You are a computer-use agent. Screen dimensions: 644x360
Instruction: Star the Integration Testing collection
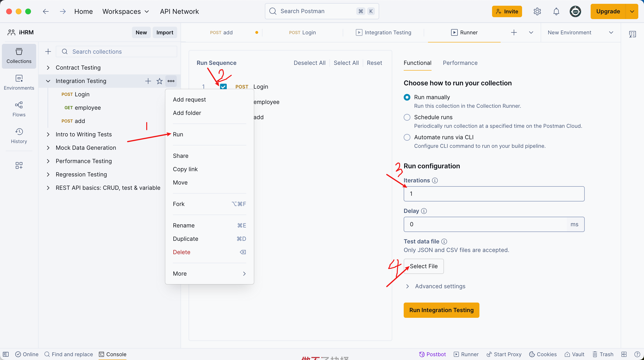[159, 81]
